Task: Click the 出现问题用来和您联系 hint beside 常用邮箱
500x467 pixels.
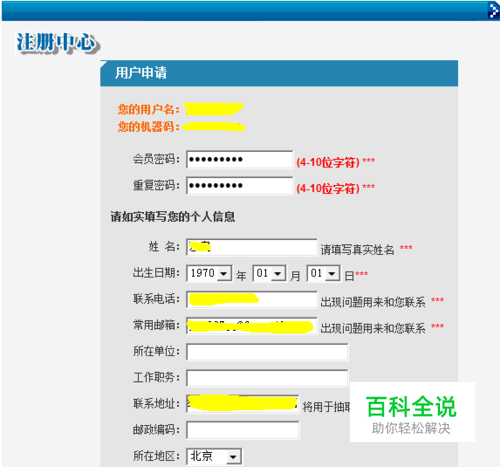Action: click(x=373, y=328)
